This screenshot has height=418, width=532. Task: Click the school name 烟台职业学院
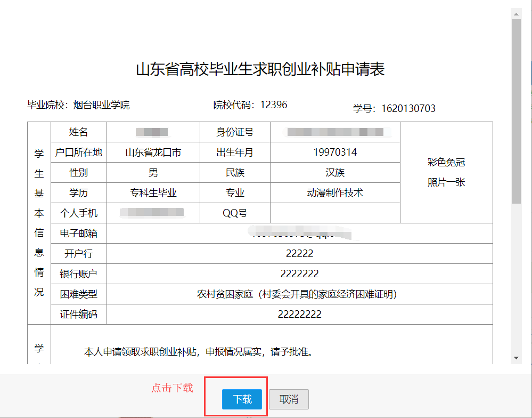(x=101, y=105)
